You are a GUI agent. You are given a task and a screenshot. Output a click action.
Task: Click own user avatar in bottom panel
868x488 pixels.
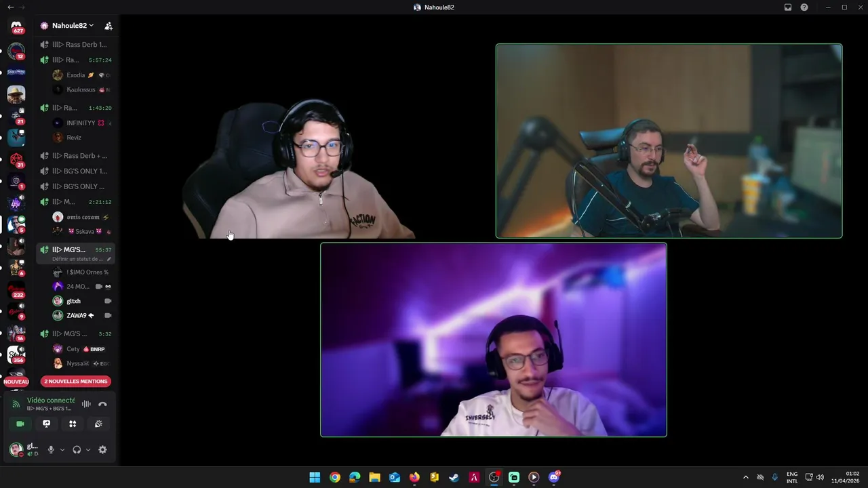(x=16, y=449)
